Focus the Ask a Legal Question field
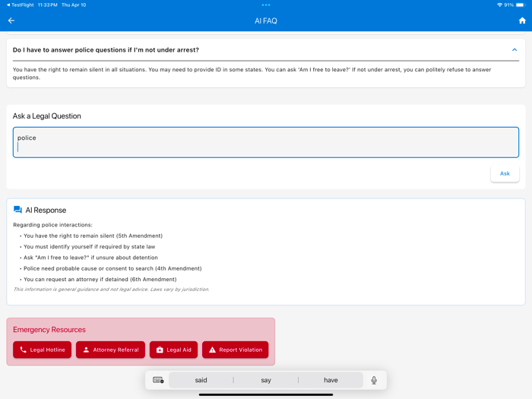The width and height of the screenshot is (532, 399). pyautogui.click(x=266, y=143)
